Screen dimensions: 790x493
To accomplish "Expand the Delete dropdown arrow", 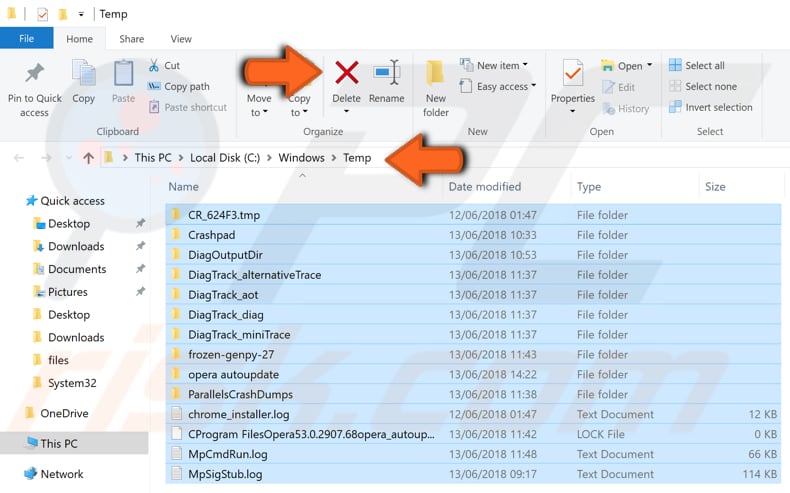I will [x=347, y=111].
